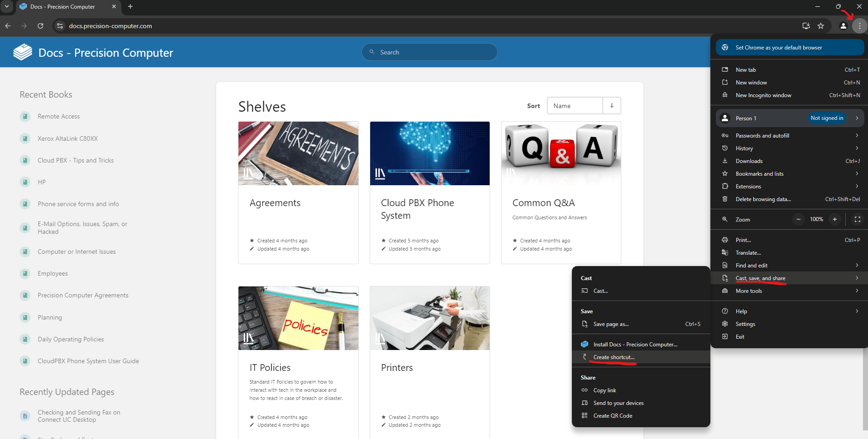The height and width of the screenshot is (439, 868).
Task: Toggle sort direction arrow next to Name
Action: (612, 106)
